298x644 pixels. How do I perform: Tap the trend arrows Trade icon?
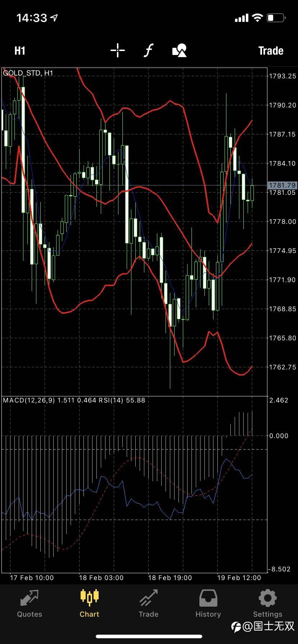click(149, 598)
